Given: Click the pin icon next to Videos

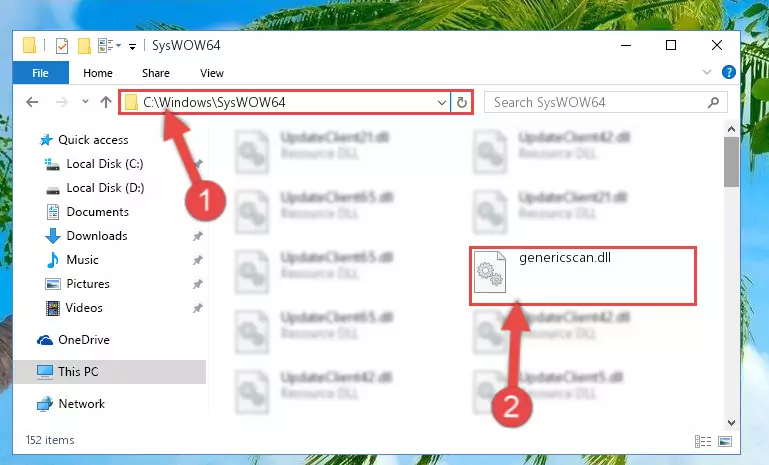Looking at the screenshot, I should pos(198,308).
